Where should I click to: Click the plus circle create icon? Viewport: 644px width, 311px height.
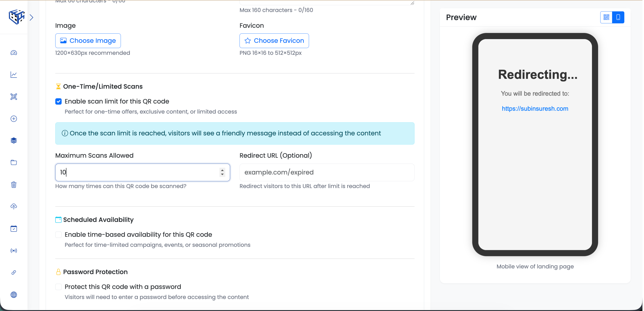tap(14, 119)
